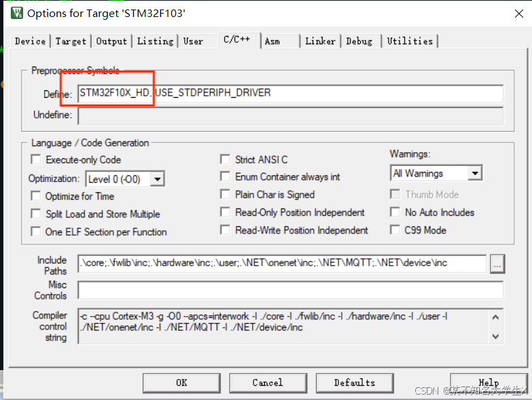
Task: Click the Cancel button
Action: click(268, 383)
